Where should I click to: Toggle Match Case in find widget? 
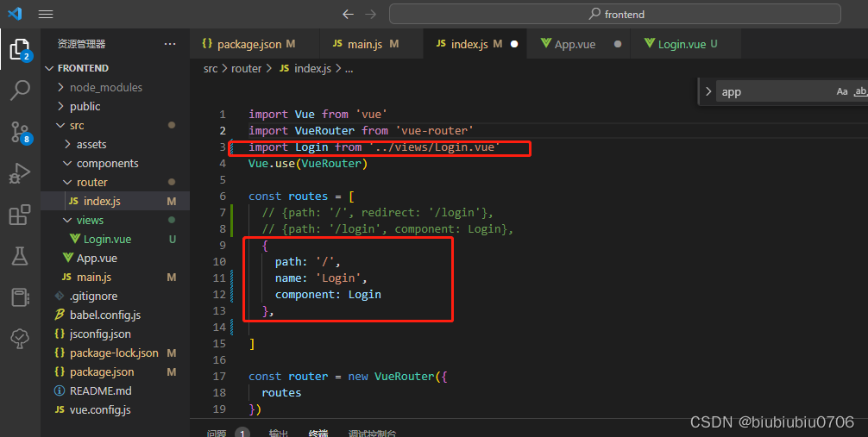[x=842, y=91]
